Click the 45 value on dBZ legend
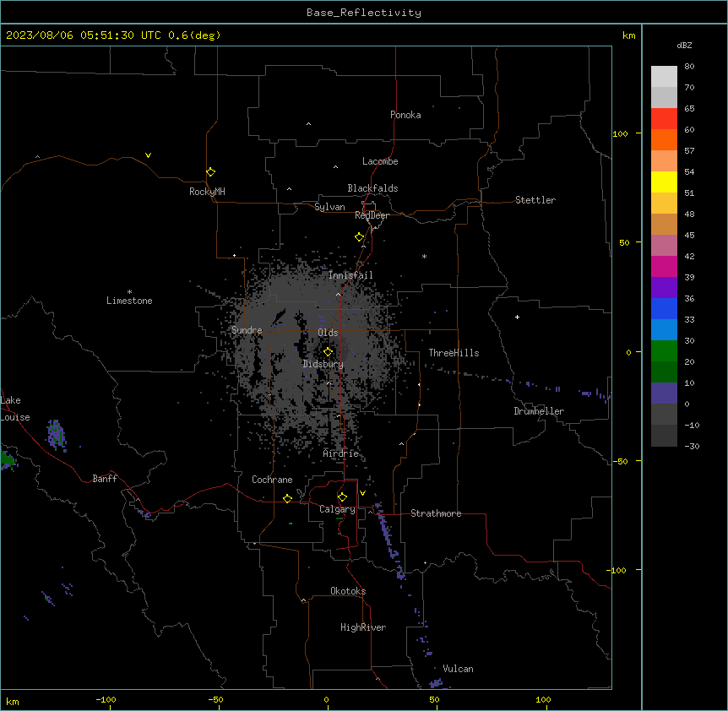This screenshot has height=711, width=728. (x=689, y=236)
